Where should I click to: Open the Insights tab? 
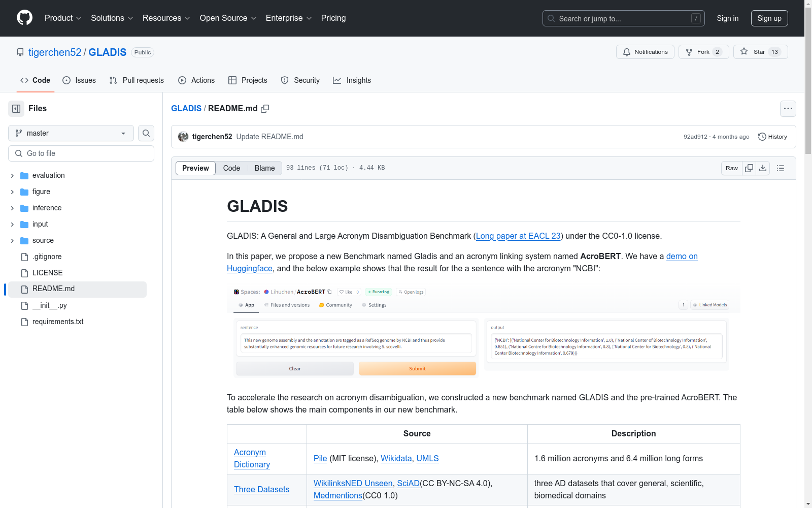pyautogui.click(x=352, y=80)
